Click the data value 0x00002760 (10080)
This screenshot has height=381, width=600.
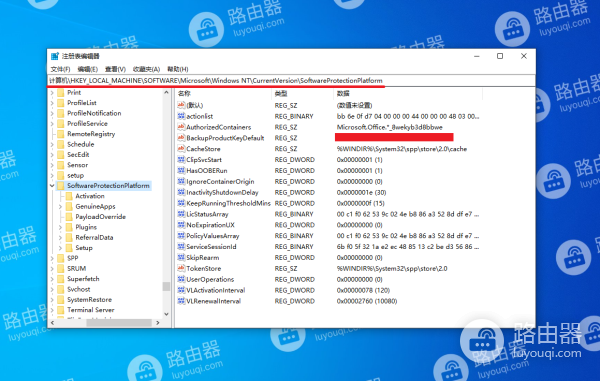coord(367,301)
